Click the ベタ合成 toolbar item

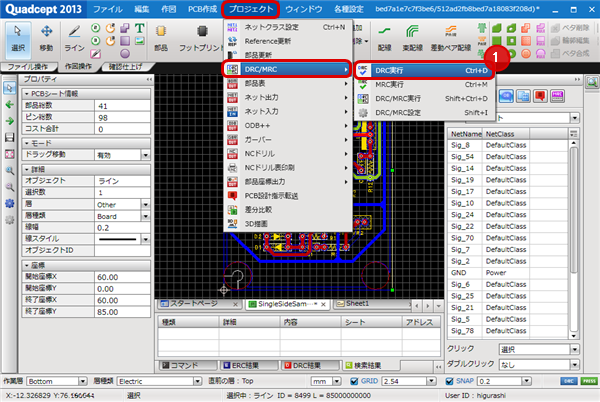(x=570, y=54)
